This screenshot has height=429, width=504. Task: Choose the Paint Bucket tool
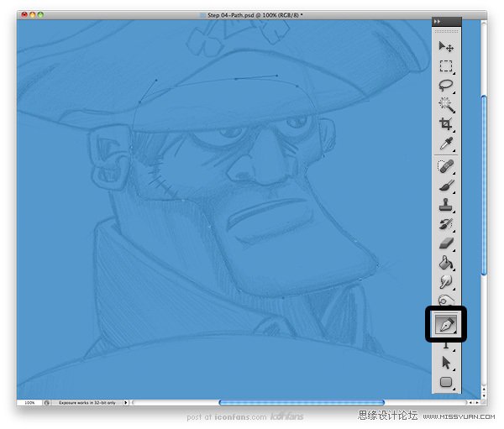[x=446, y=263]
